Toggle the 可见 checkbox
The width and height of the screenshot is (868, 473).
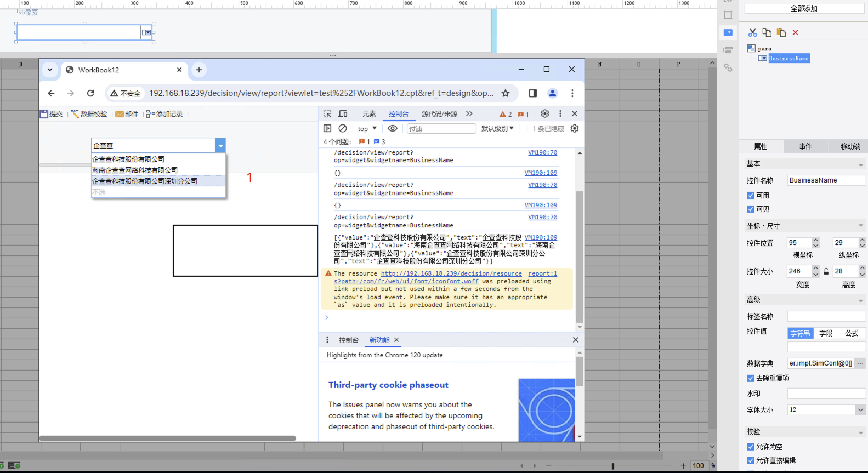751,209
